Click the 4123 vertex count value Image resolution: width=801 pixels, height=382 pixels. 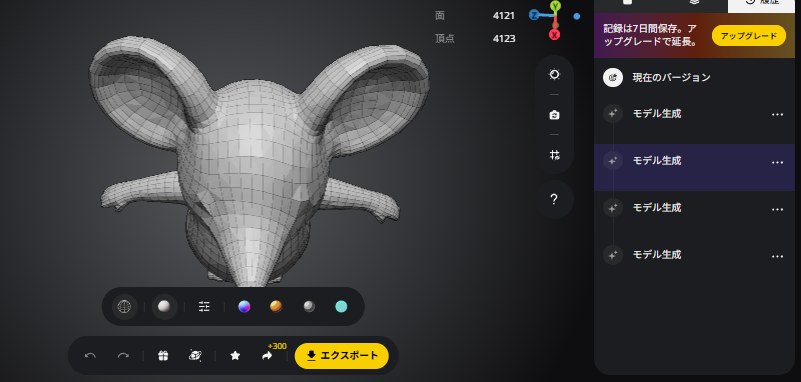[x=504, y=38]
